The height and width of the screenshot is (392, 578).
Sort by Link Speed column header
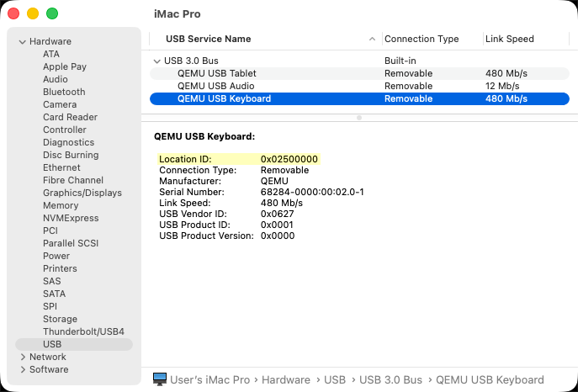510,39
